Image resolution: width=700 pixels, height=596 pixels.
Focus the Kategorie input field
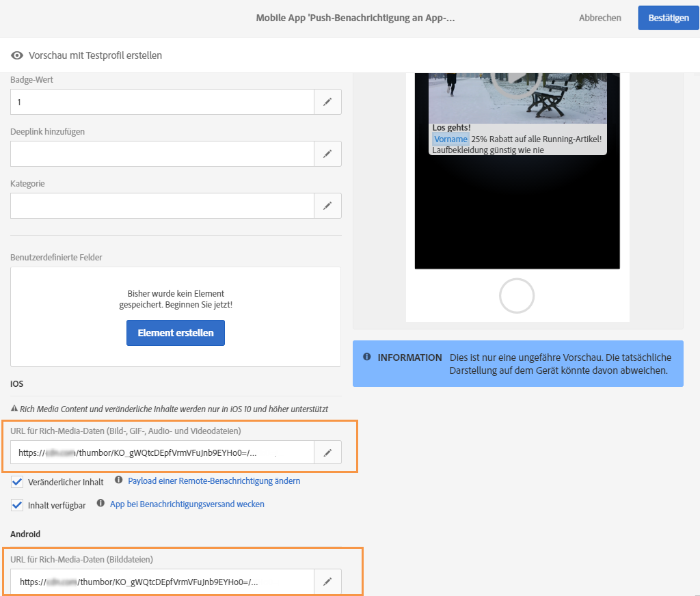(162, 205)
